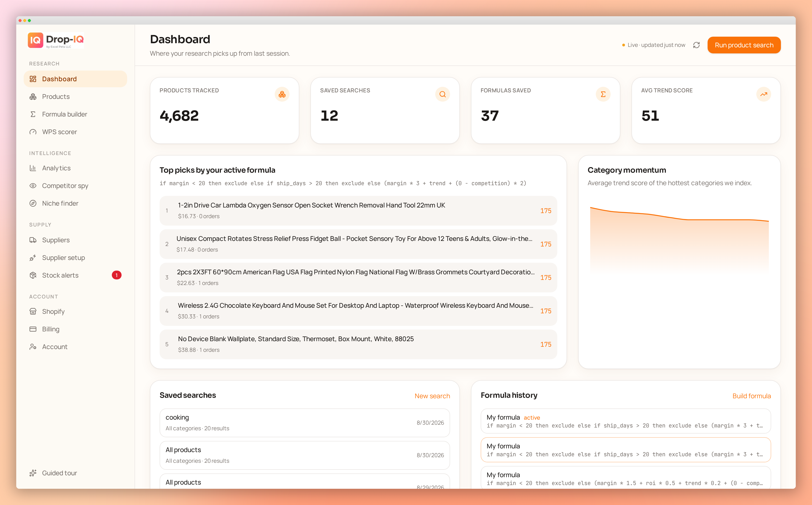Click the Guided tour sparkle icon

pos(33,473)
